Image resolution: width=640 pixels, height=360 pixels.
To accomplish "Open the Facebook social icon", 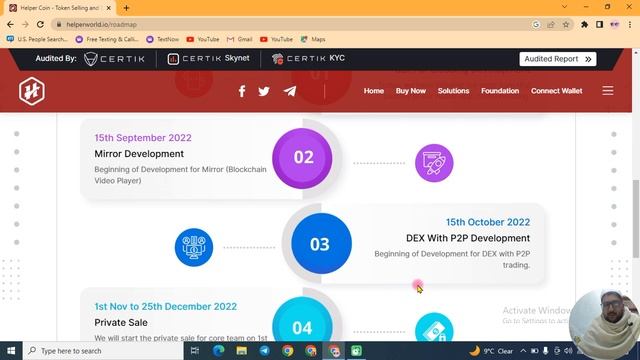I will click(242, 91).
